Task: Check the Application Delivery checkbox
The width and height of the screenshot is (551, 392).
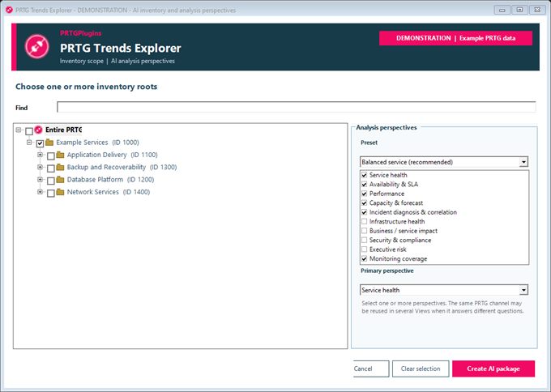Action: coord(51,156)
